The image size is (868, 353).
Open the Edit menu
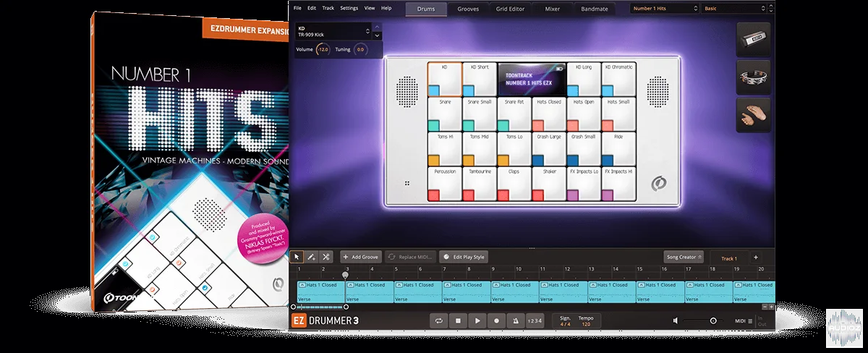click(312, 8)
